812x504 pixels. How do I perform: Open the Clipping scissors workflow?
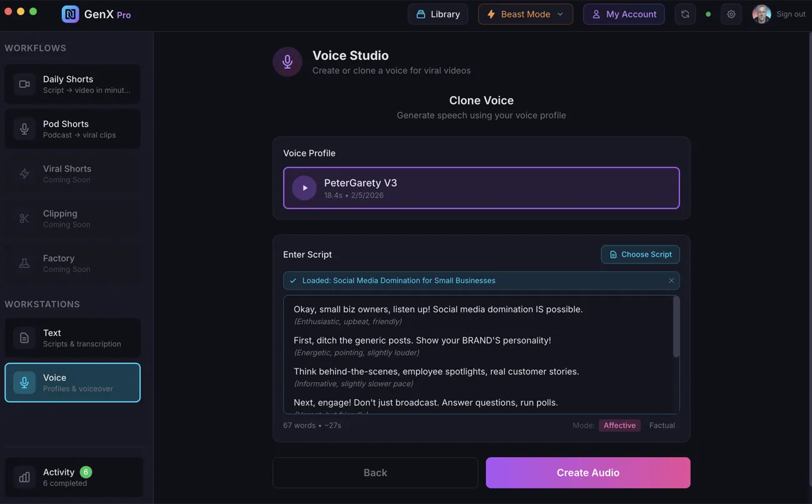[24, 218]
